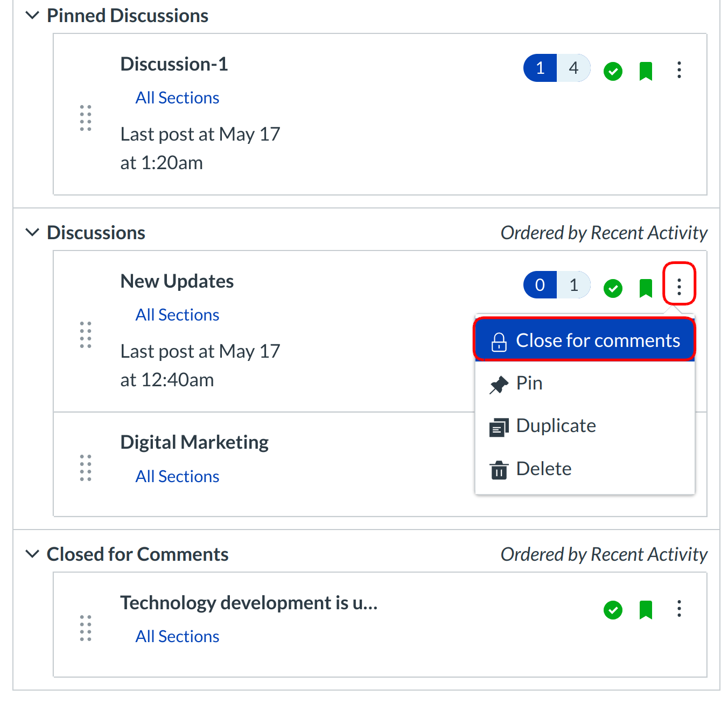Select Duplicate from the options menu
The width and height of the screenshot is (728, 703).
click(x=555, y=426)
